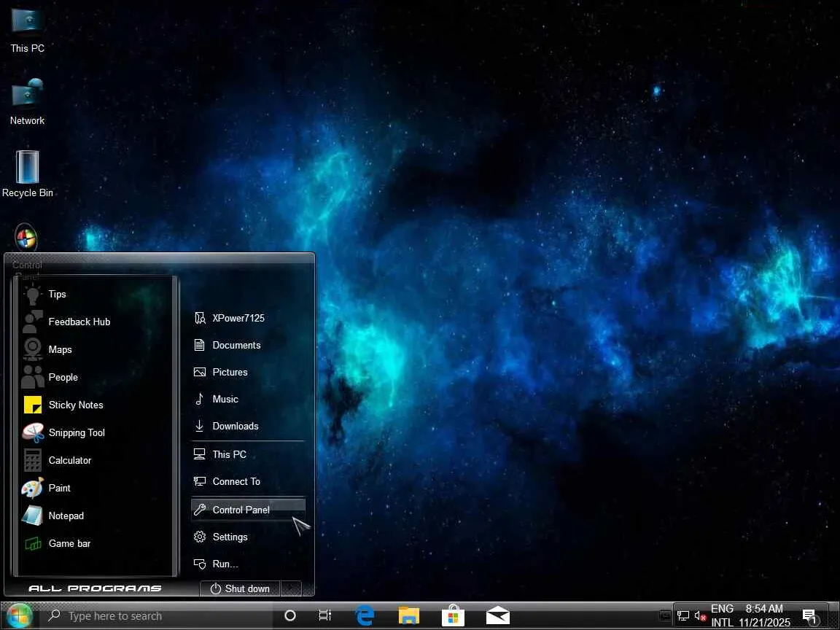Click the XPower7125 user name
840x630 pixels.
(238, 318)
